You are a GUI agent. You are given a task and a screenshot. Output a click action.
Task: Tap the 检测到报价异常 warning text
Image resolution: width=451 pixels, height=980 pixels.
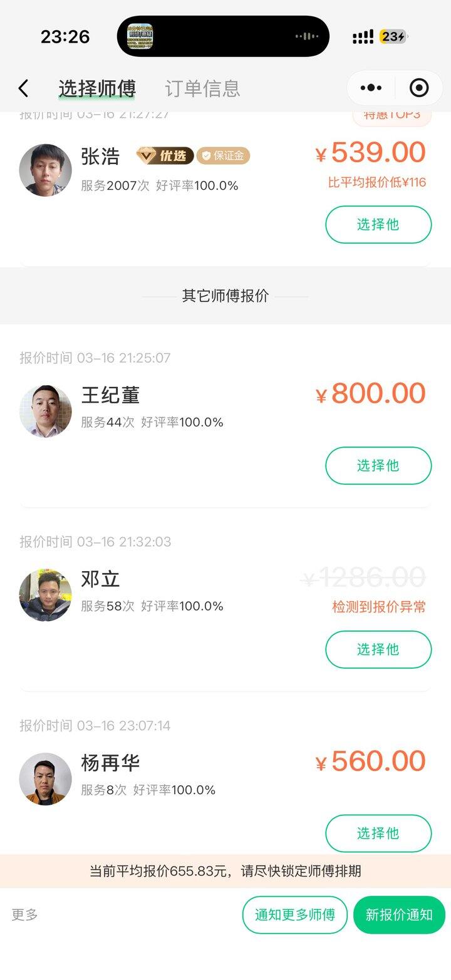[x=378, y=606]
